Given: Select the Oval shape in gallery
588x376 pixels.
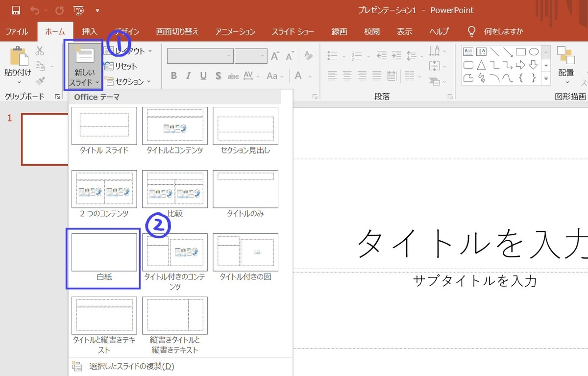Looking at the screenshot, I should 534,51.
